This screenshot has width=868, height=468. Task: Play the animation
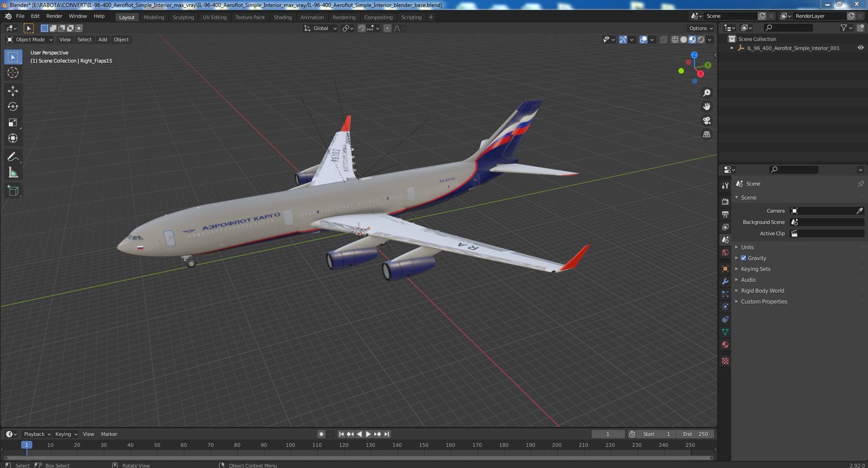368,434
